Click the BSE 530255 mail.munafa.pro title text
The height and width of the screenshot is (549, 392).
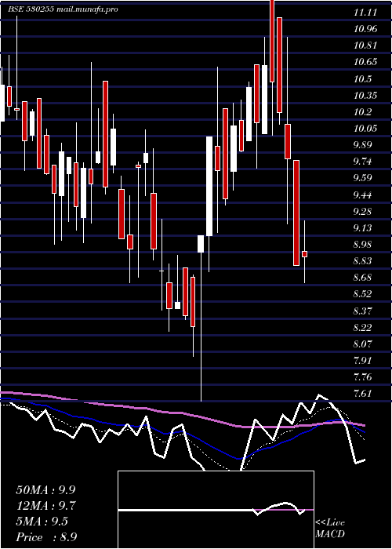(x=63, y=9)
